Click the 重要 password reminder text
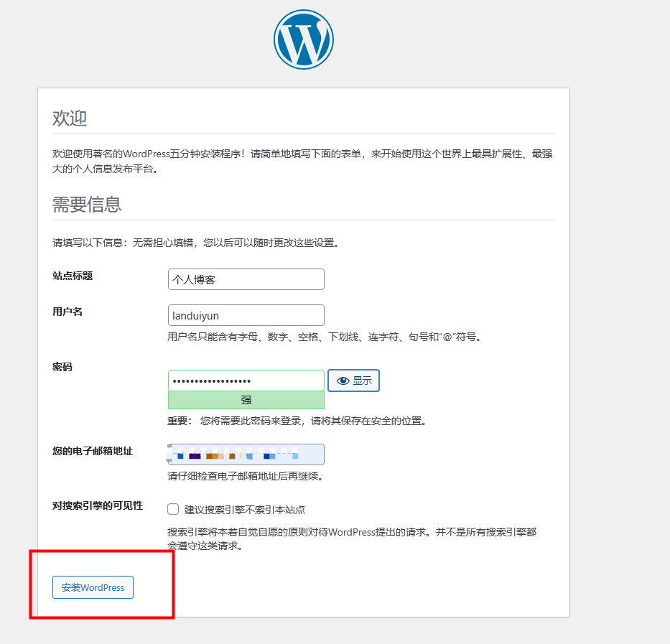 [x=297, y=421]
